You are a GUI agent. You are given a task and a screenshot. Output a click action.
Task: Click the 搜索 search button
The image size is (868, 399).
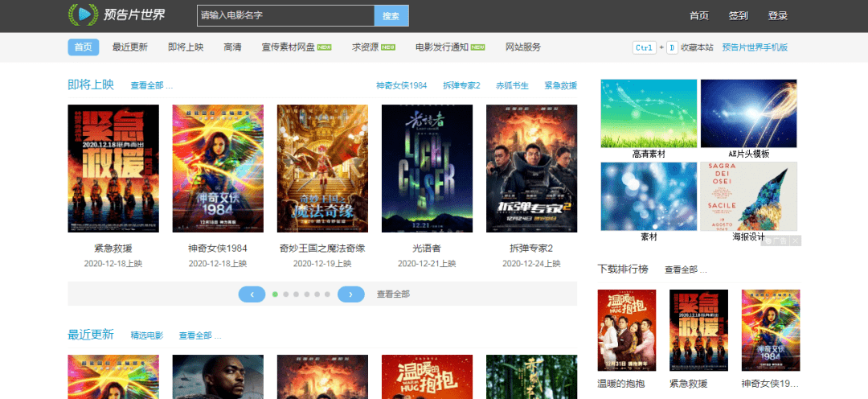391,16
